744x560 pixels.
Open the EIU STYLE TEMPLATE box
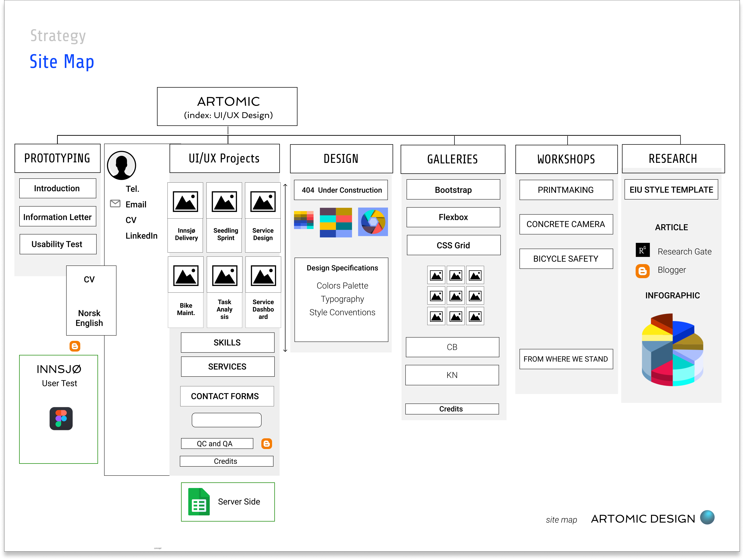coord(671,190)
